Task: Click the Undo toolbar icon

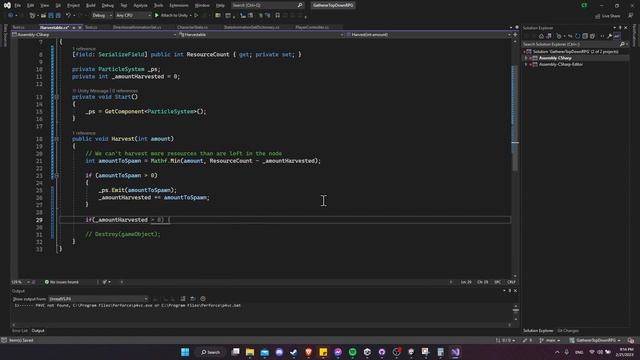Action: tap(69, 16)
